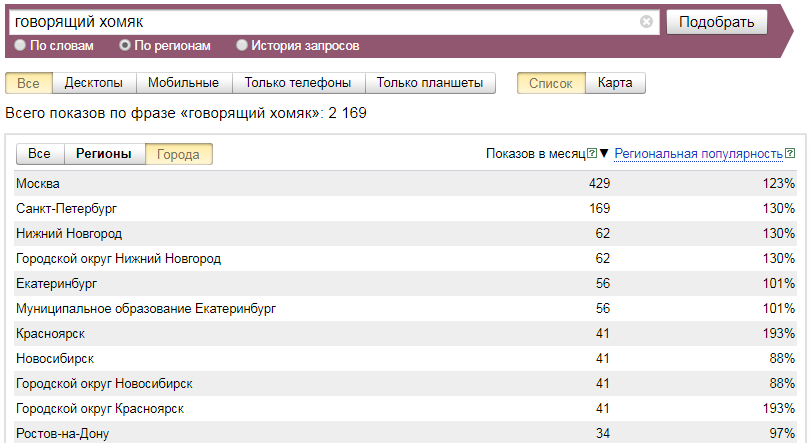
Task: Click the Ростов-на-Дону row name
Action: point(63,434)
